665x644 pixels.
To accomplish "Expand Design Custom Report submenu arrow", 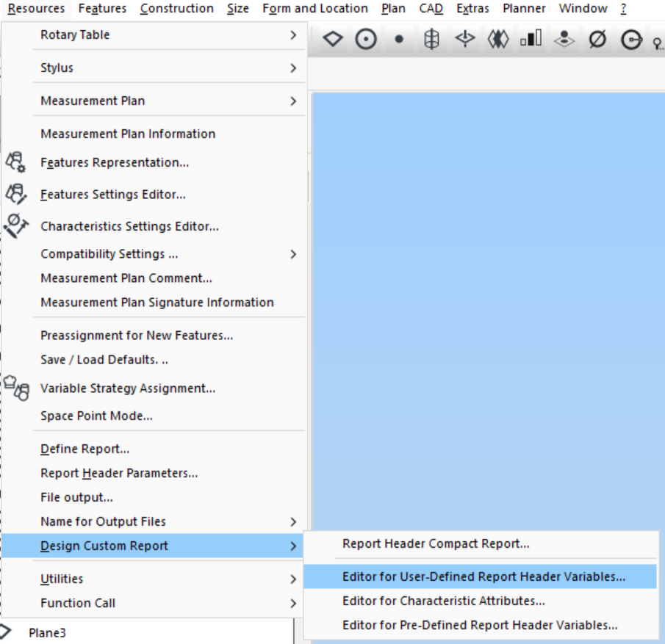I will pos(293,546).
